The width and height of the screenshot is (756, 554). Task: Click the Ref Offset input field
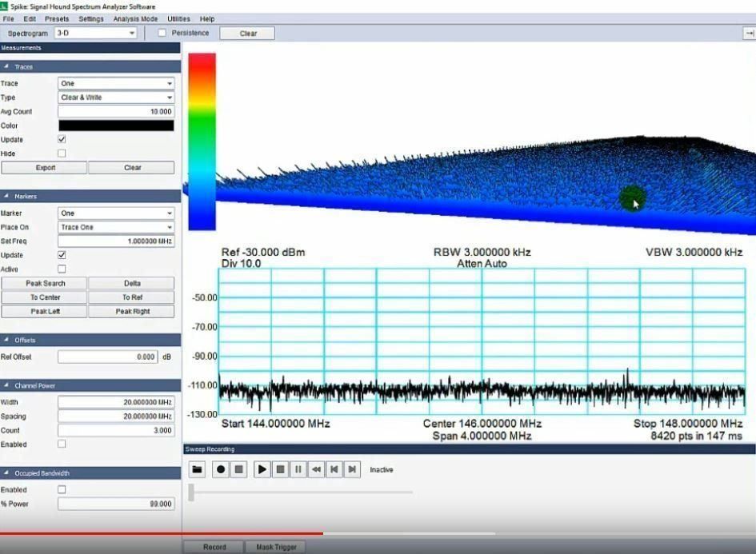107,357
